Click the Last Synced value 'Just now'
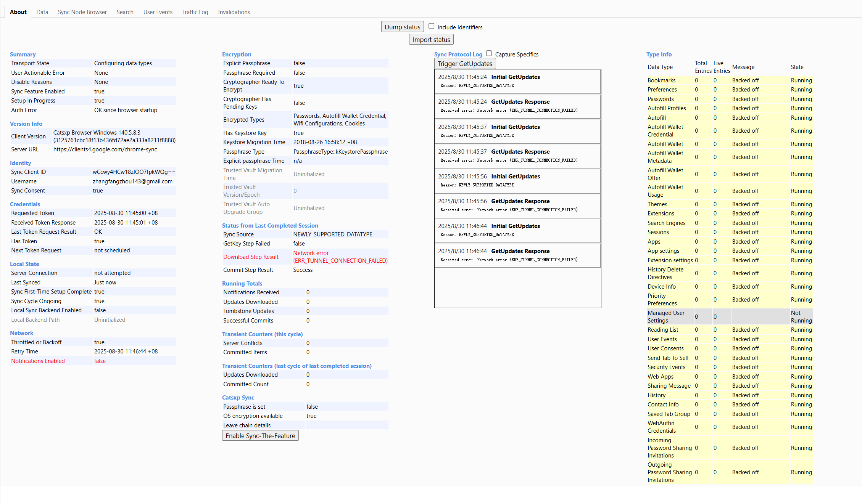This screenshot has width=862, height=504. click(105, 282)
